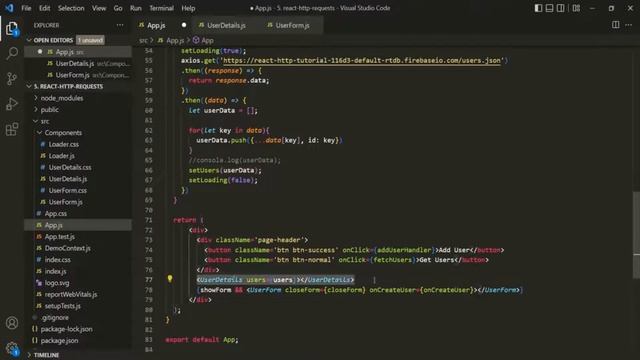
Task: Open Explorer views and more actions ellipsis
Action: tap(120, 25)
